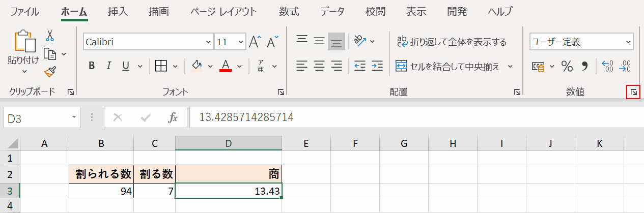Click the formula bar cancel X icon
644x213 pixels.
(118, 118)
